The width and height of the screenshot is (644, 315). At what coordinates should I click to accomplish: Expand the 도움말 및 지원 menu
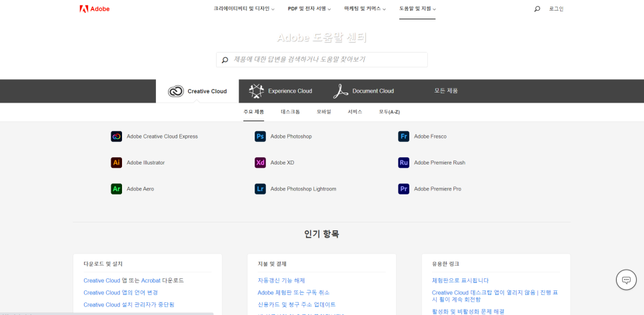[417, 9]
